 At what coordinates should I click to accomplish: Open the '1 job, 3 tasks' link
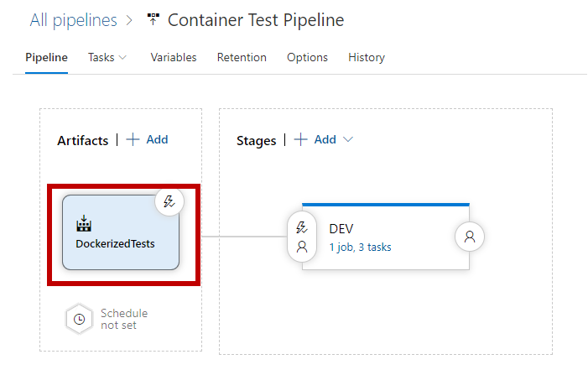click(x=360, y=248)
